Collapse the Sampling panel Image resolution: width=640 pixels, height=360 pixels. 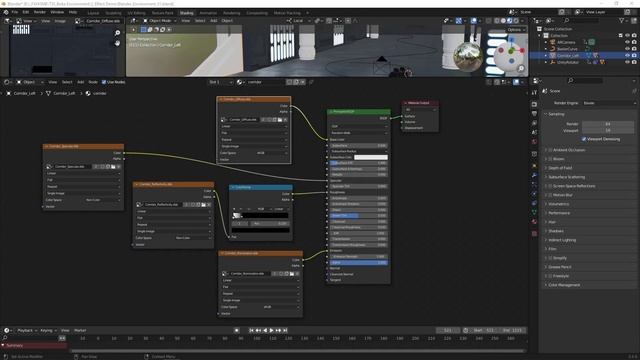(556, 114)
